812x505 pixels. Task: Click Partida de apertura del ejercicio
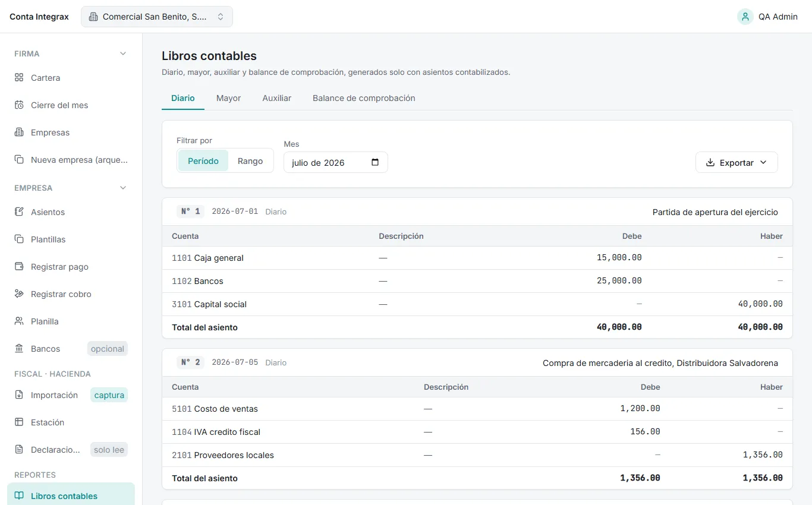pos(715,212)
